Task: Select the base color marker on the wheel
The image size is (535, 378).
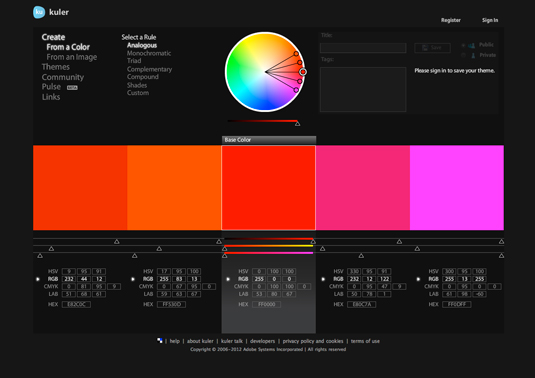Action: click(303, 72)
